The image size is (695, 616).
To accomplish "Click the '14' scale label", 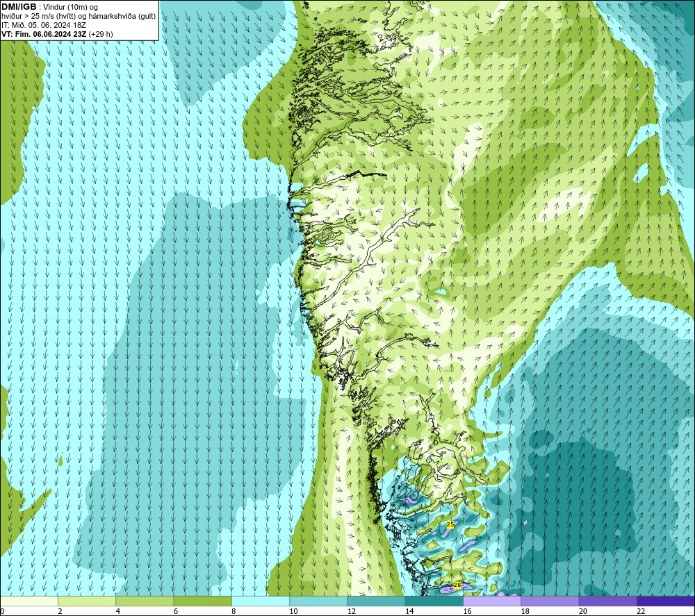I will point(409,611).
